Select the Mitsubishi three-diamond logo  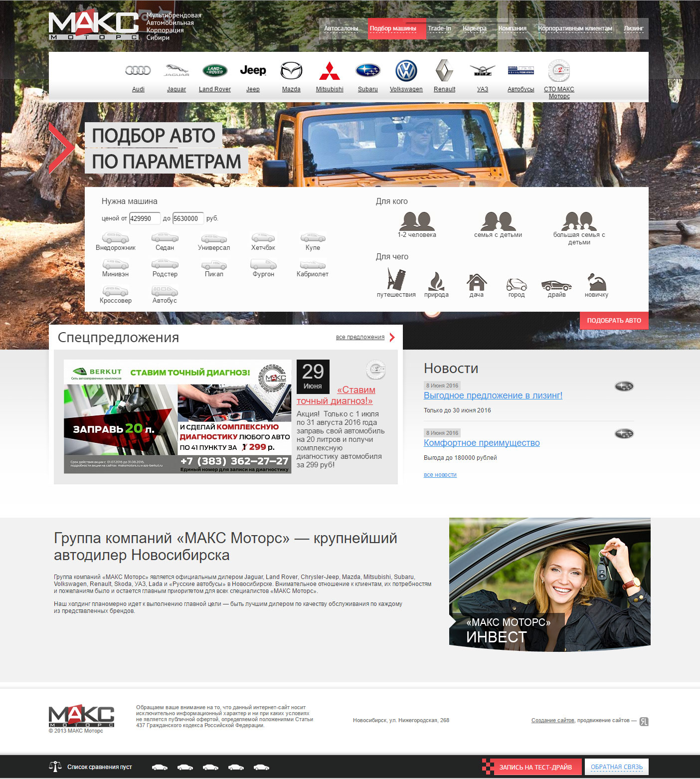(x=330, y=71)
